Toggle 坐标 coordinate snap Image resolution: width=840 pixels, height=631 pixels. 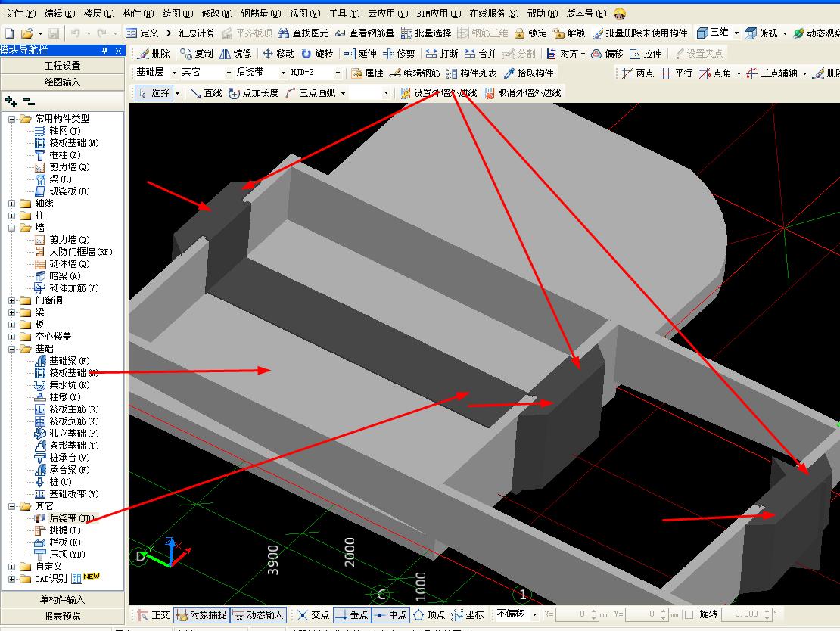click(x=468, y=614)
